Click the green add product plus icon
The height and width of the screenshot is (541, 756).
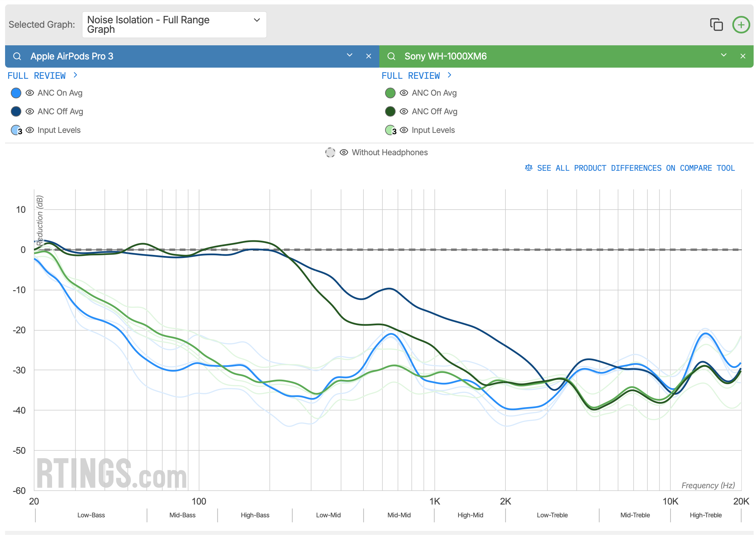[741, 25]
